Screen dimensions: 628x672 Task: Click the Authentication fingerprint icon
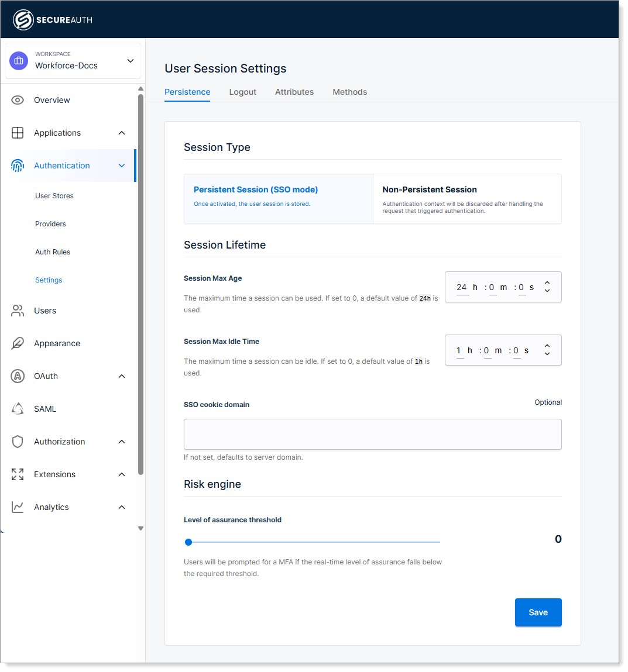point(18,166)
